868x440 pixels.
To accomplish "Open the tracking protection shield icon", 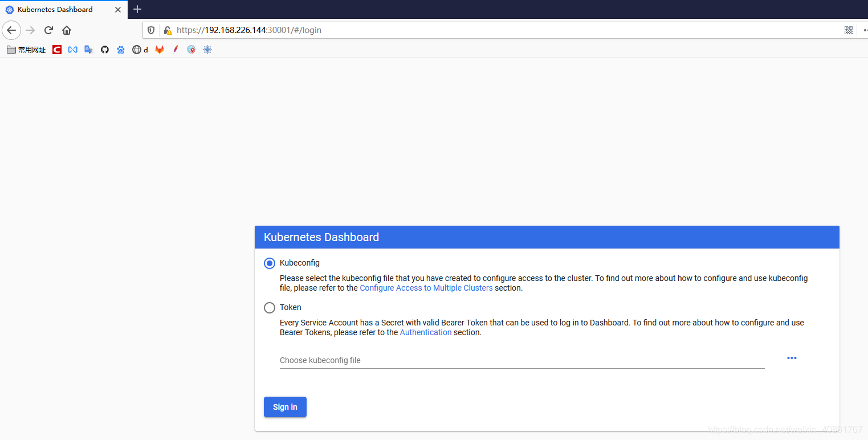I will (x=151, y=30).
